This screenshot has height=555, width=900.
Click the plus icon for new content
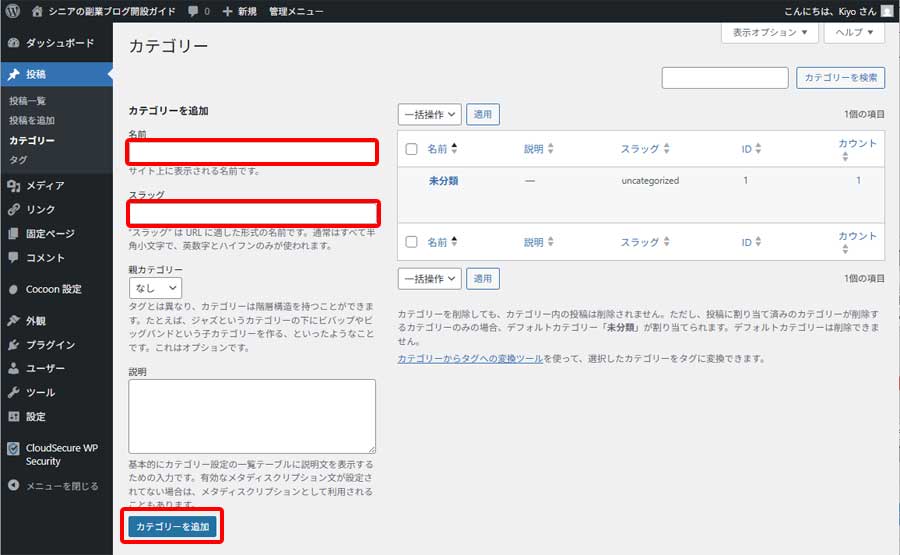(228, 11)
